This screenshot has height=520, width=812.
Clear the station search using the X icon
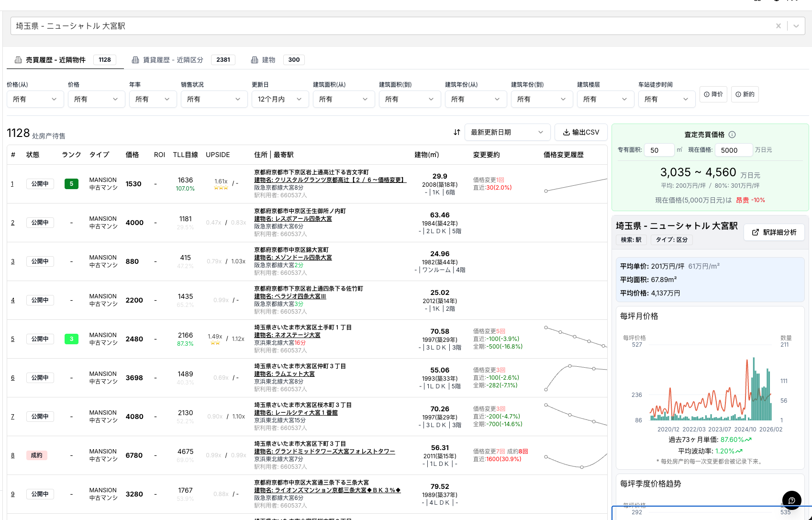[x=779, y=26]
